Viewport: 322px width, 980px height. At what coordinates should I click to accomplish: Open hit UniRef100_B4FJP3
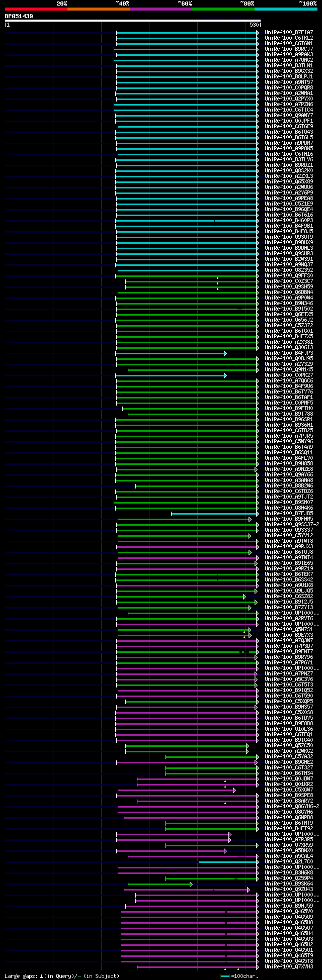(289, 353)
